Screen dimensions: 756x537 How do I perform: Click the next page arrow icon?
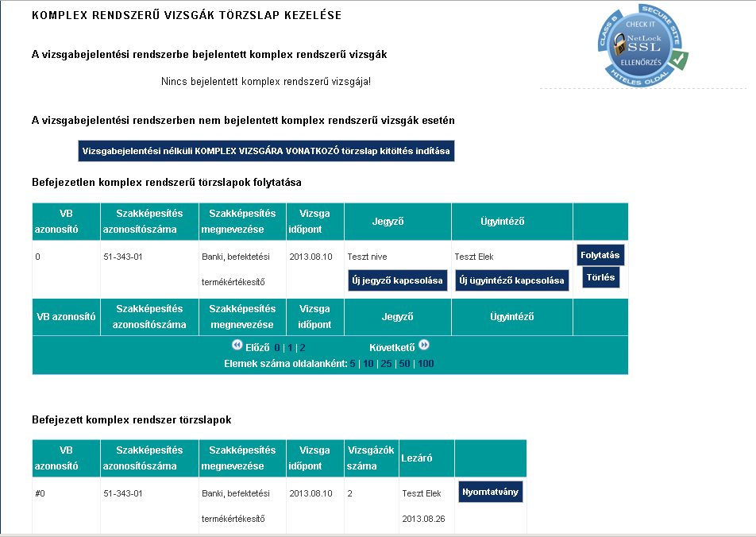coord(424,345)
